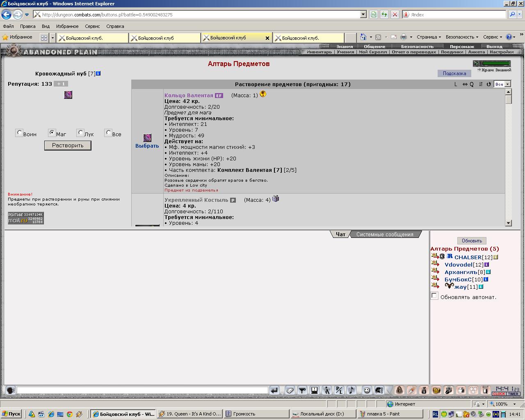
Task: Click the IE print icon
Action: tap(404, 37)
